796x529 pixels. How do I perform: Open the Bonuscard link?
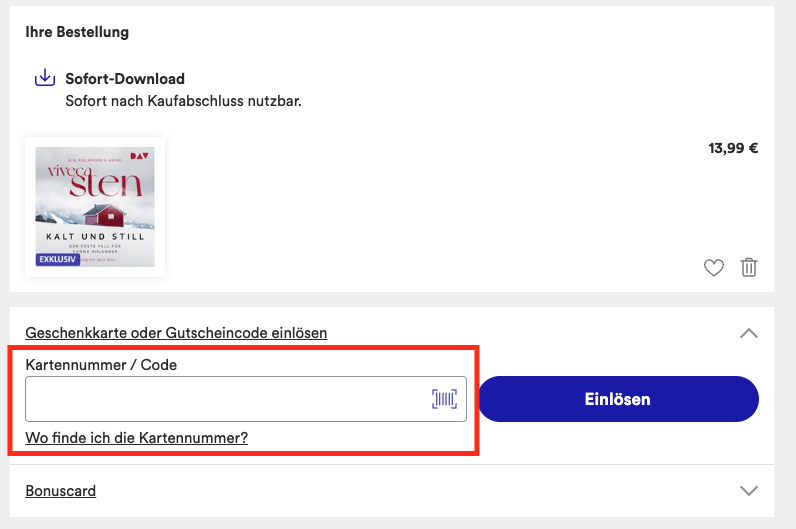(60, 491)
